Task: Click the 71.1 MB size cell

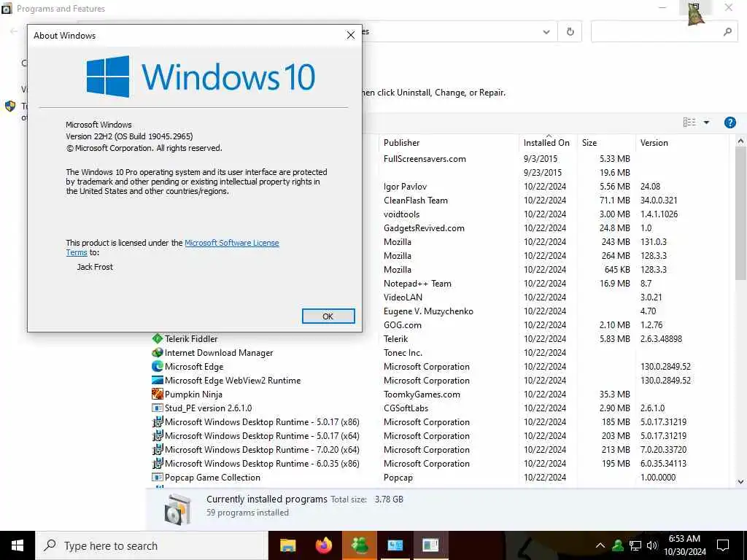Action: [x=614, y=200]
